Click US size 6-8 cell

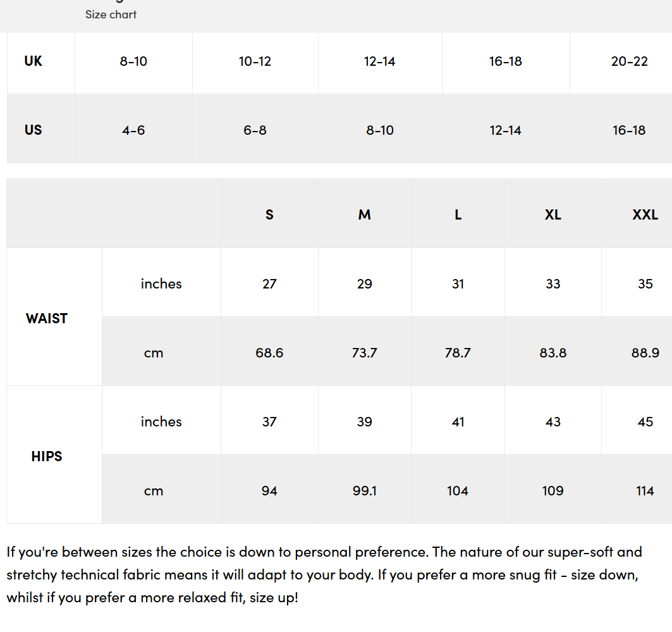click(255, 130)
